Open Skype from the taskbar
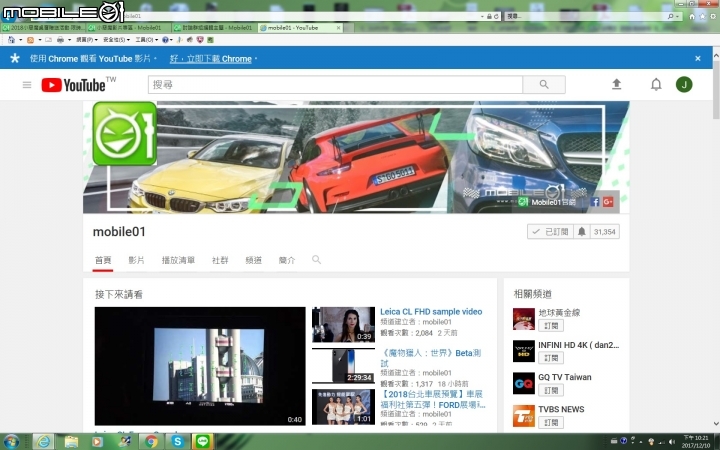This screenshot has width=720, height=450. tap(177, 442)
